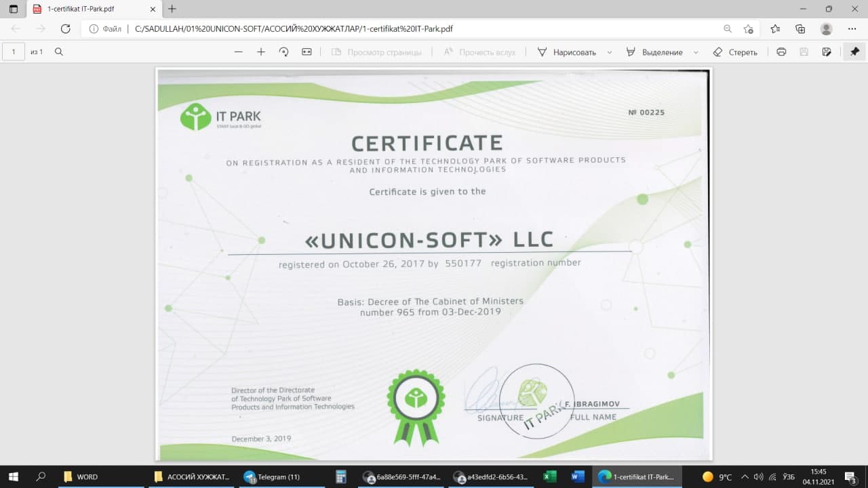Zoom out of the PDF
868x488 pixels.
[238, 52]
